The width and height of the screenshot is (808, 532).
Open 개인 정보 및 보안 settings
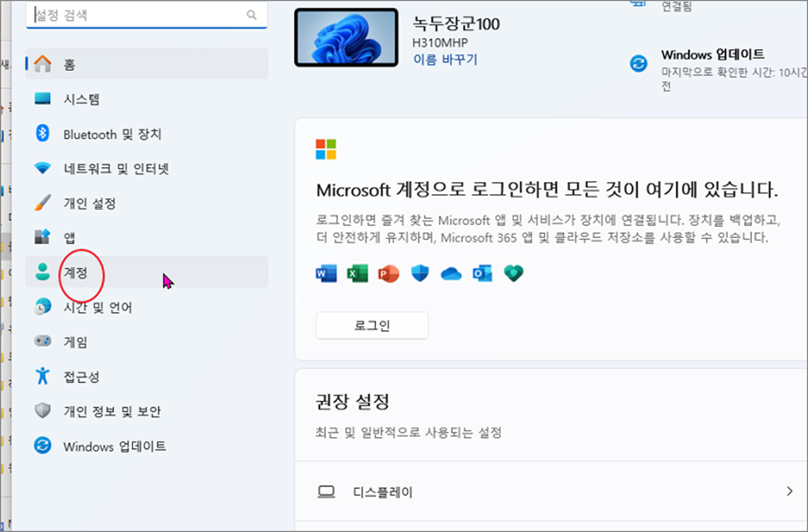(x=147, y=411)
